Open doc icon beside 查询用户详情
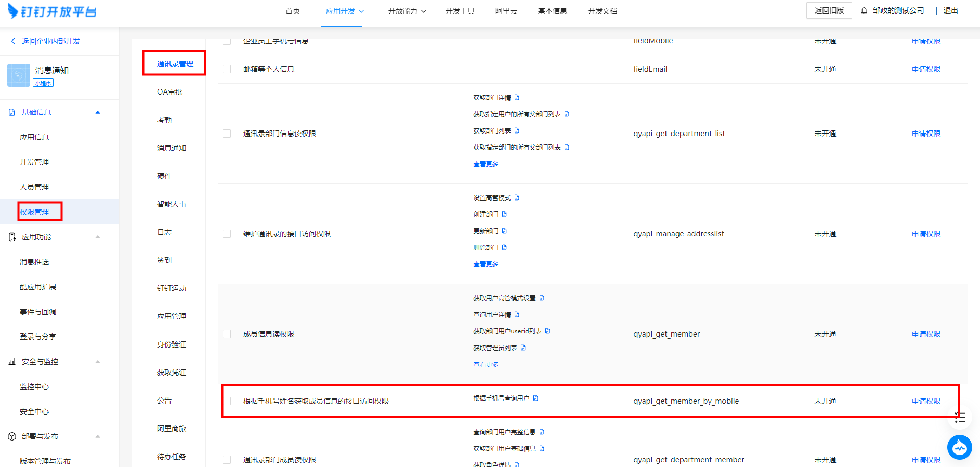Screen dimensions: 980x467 [517, 314]
